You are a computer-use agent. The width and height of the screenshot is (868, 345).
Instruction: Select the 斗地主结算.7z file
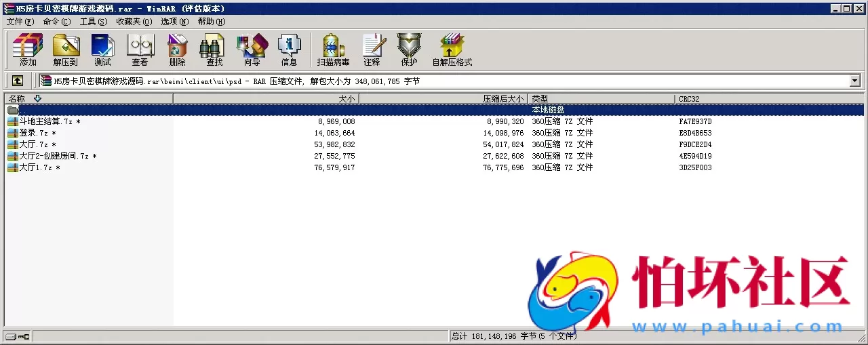[45, 121]
